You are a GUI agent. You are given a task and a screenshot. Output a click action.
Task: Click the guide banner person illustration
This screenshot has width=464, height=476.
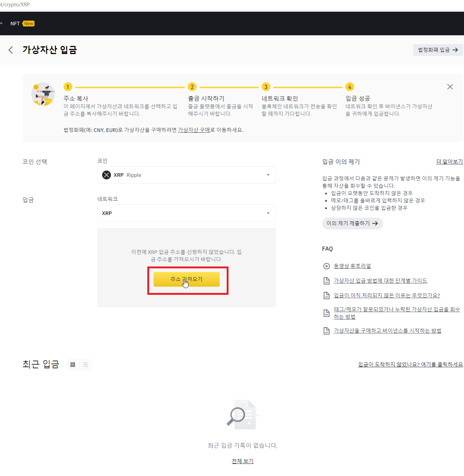point(43,94)
